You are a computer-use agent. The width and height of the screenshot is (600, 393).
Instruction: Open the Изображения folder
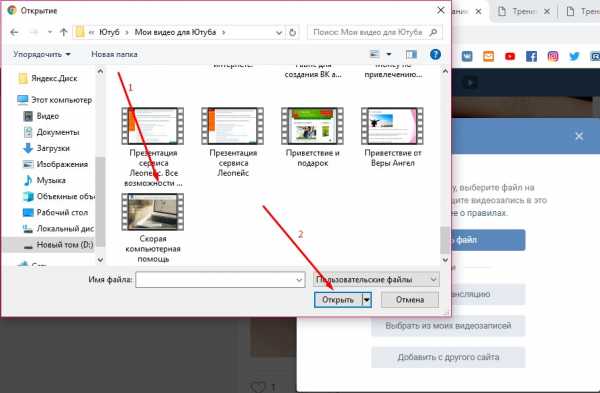(x=55, y=165)
